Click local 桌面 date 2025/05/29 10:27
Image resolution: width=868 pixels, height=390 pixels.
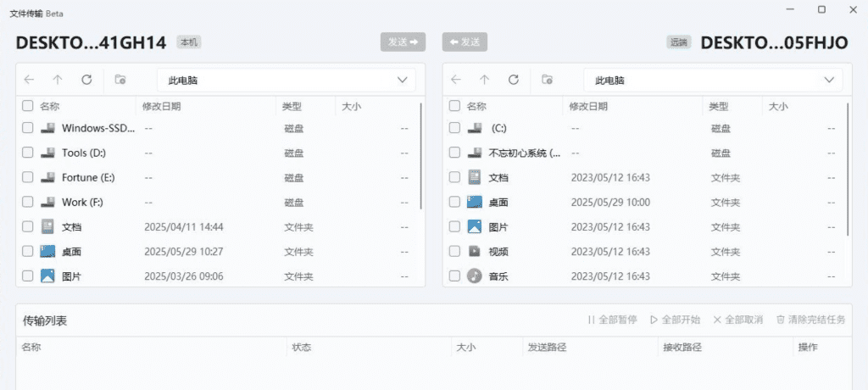tap(184, 252)
